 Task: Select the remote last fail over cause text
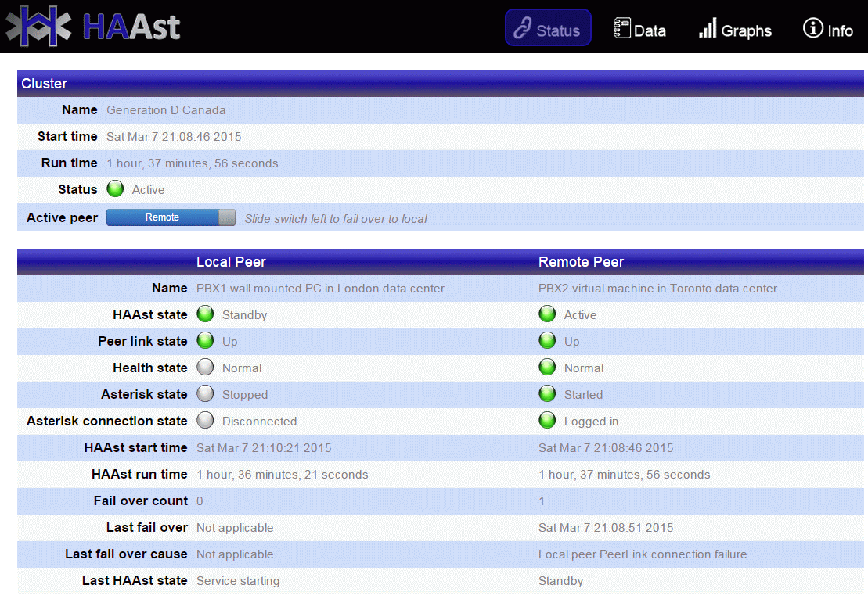click(642, 554)
